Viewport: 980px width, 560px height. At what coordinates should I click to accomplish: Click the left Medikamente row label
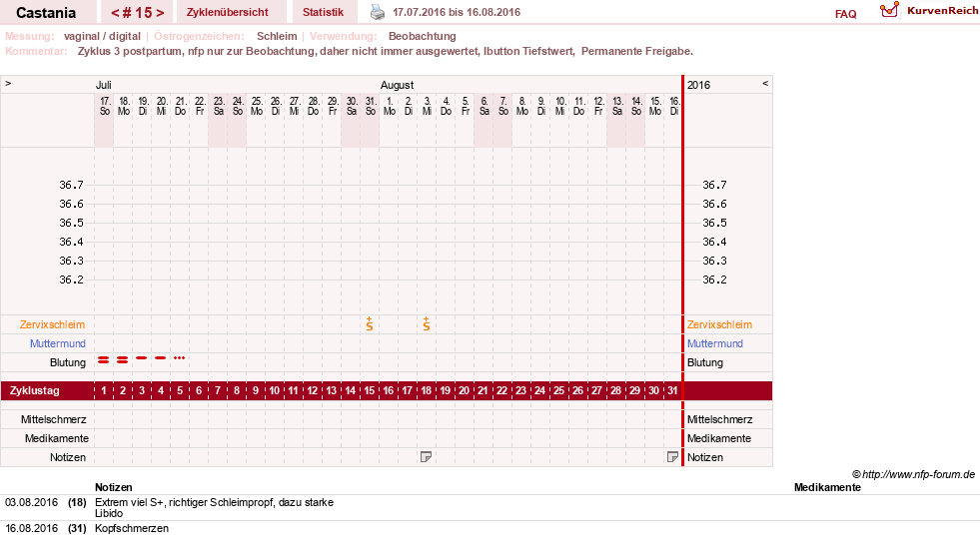[56, 438]
